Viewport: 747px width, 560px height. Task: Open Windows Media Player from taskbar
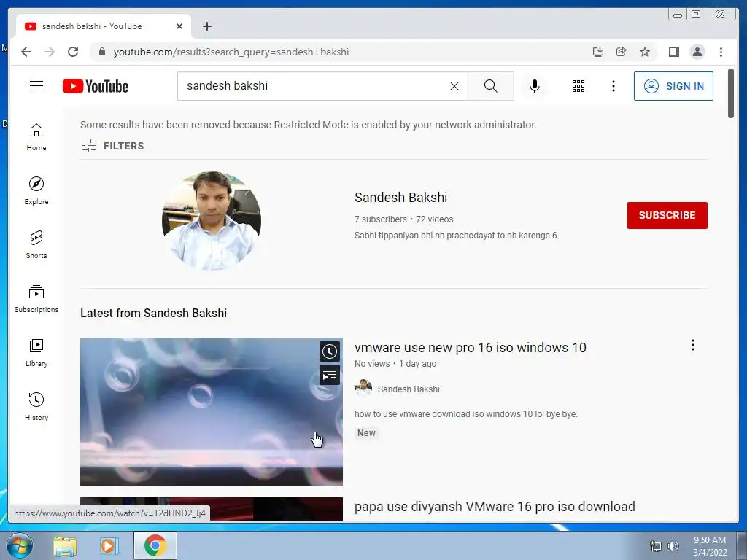click(x=109, y=545)
